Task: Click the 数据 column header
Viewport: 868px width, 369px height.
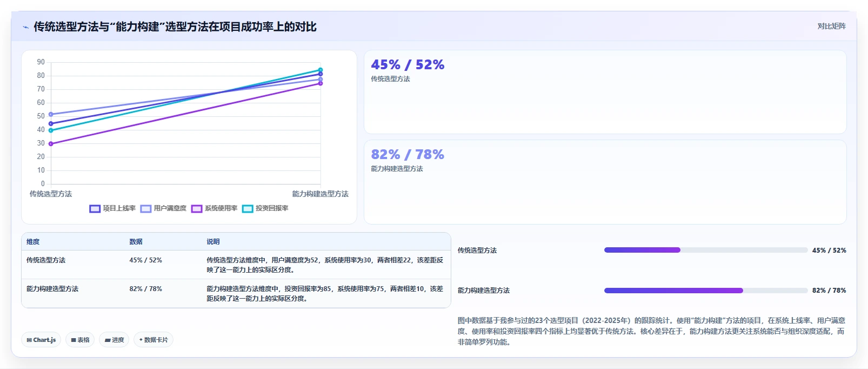Action: click(136, 242)
